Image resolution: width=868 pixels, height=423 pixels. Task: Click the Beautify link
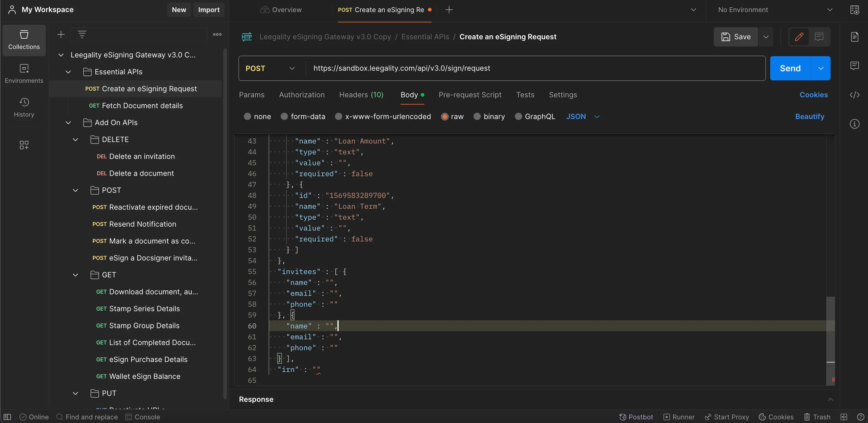[x=809, y=116]
